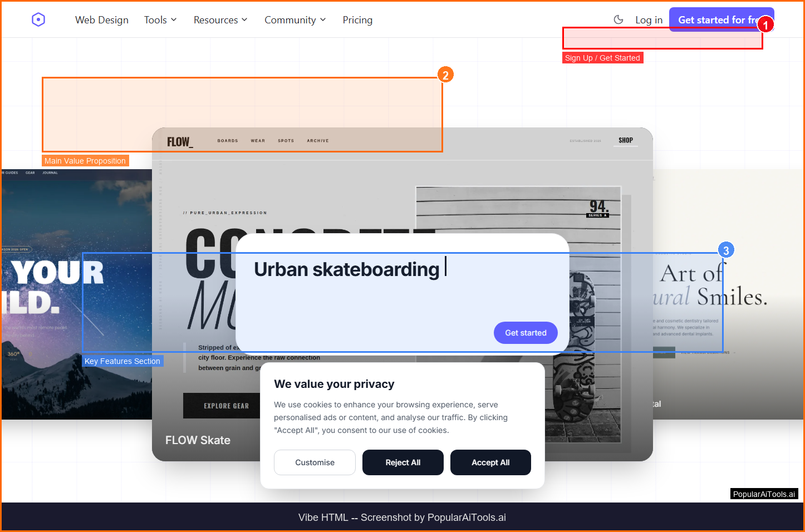
Task: Click the Log in link
Action: click(649, 20)
